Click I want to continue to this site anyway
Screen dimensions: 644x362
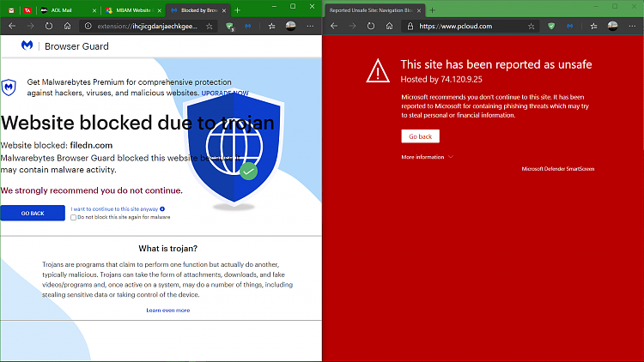[x=114, y=209]
